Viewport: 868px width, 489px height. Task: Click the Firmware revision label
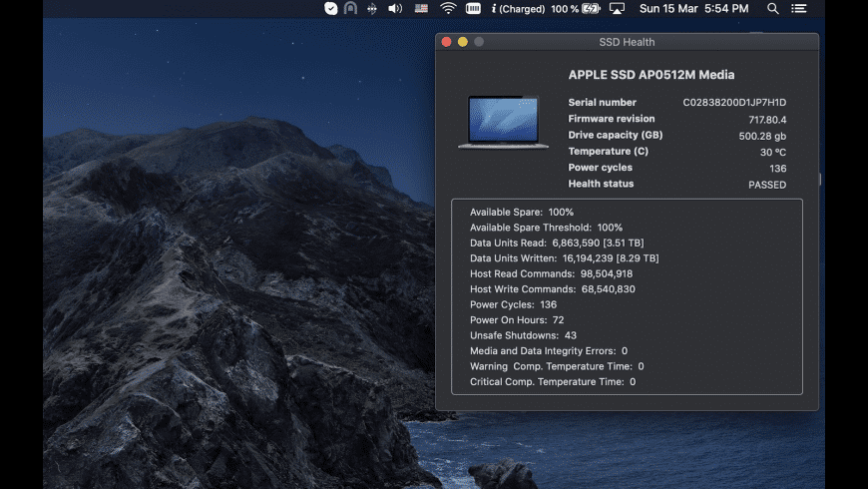[612, 119]
